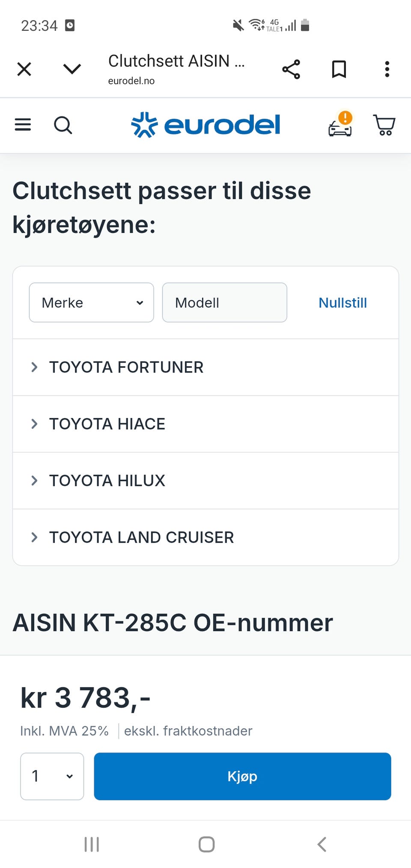The image size is (411, 868).
Task: Open the shopping cart
Action: 384,125
